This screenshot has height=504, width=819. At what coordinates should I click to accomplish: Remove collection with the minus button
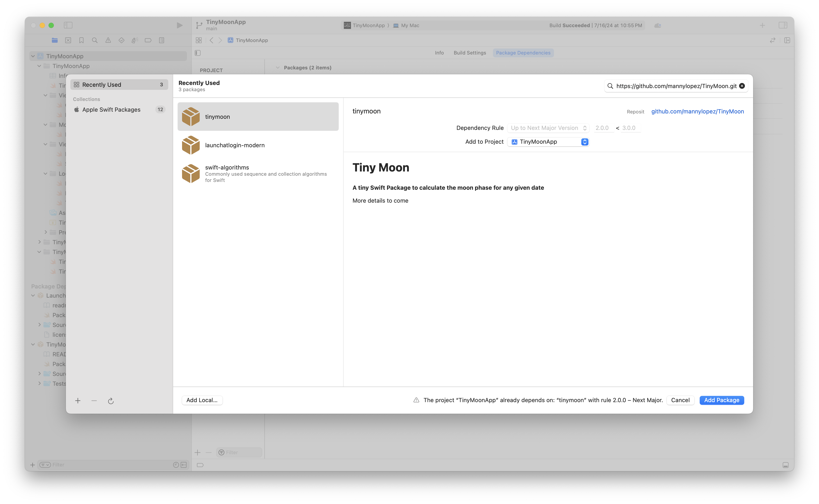[x=94, y=400]
